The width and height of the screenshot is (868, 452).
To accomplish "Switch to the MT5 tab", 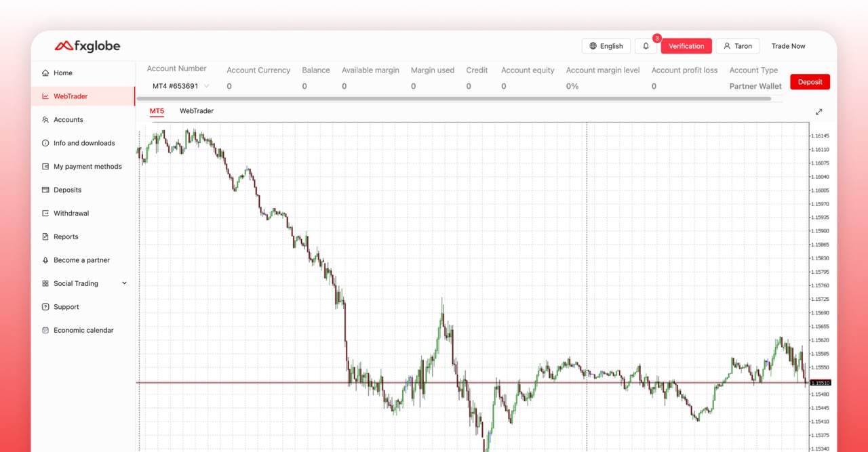I will [157, 111].
